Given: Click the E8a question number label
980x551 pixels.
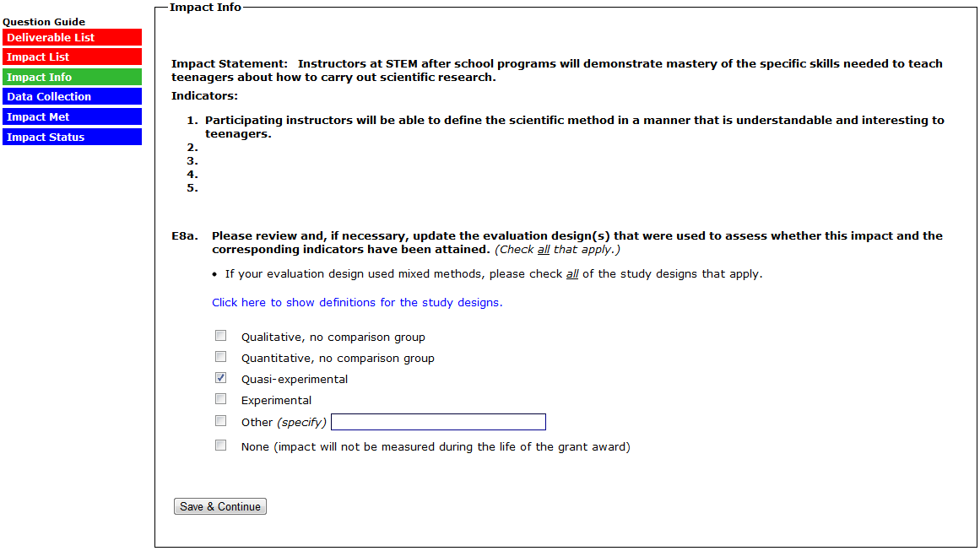Looking at the screenshot, I should (185, 236).
